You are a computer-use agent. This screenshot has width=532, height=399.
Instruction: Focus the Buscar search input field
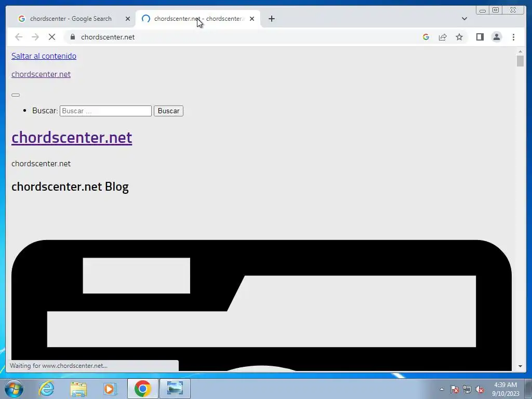point(105,111)
